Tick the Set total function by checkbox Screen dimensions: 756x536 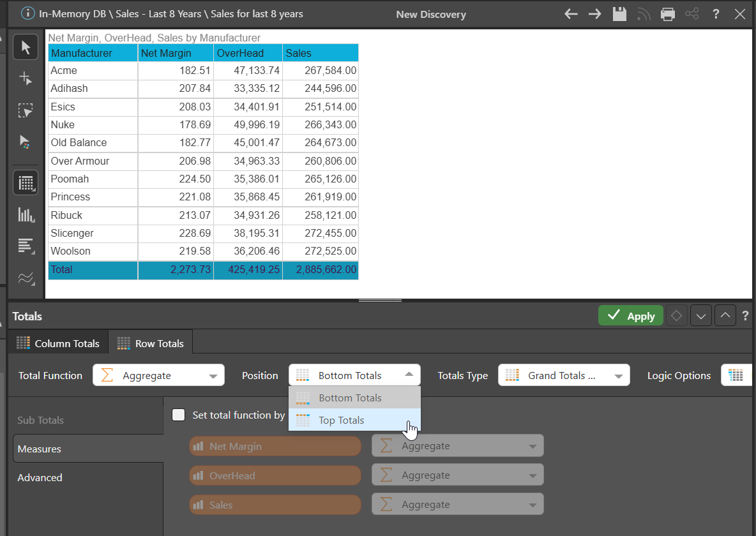179,415
